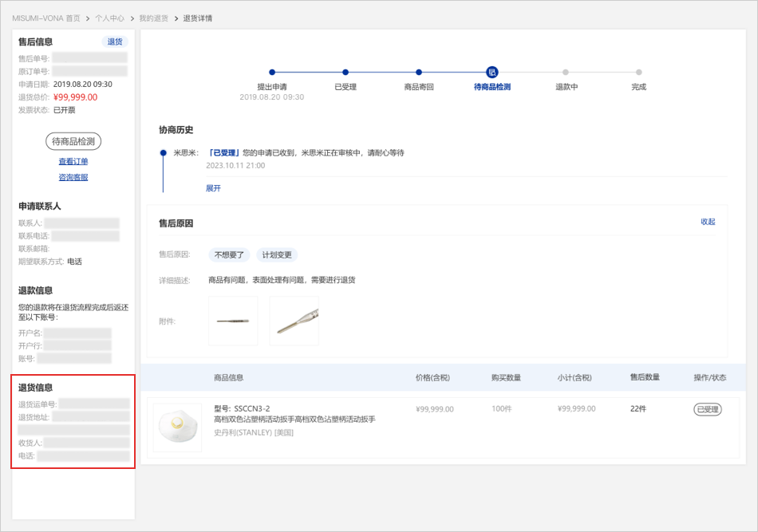Click the 退款中 progress step dot
Image resolution: width=758 pixels, height=532 pixels.
(x=566, y=73)
